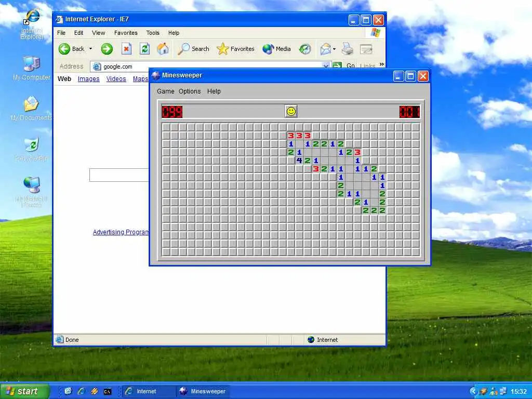
Task: Switch to the Minesweeper taskbar button
Action: 203,391
